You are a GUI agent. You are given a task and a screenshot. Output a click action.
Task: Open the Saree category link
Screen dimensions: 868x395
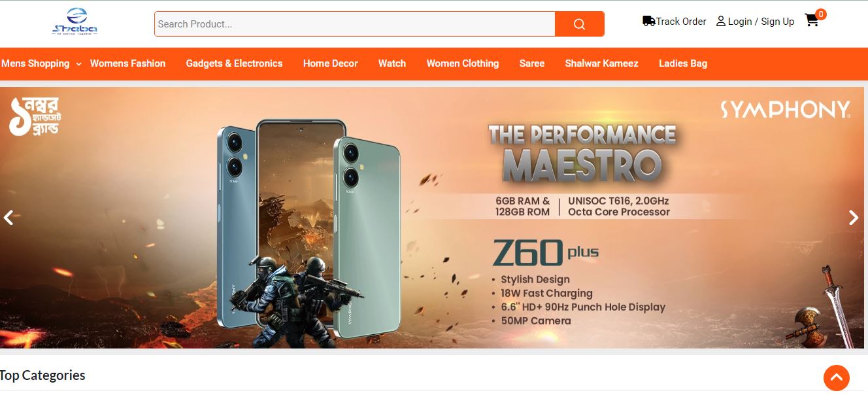point(532,63)
